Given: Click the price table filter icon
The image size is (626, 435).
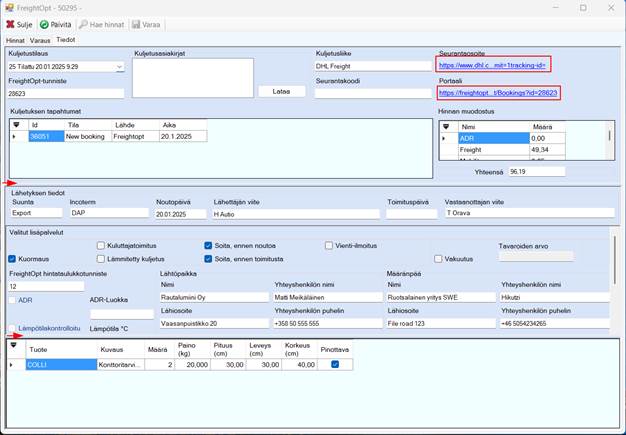Looking at the screenshot, I should click(446, 126).
